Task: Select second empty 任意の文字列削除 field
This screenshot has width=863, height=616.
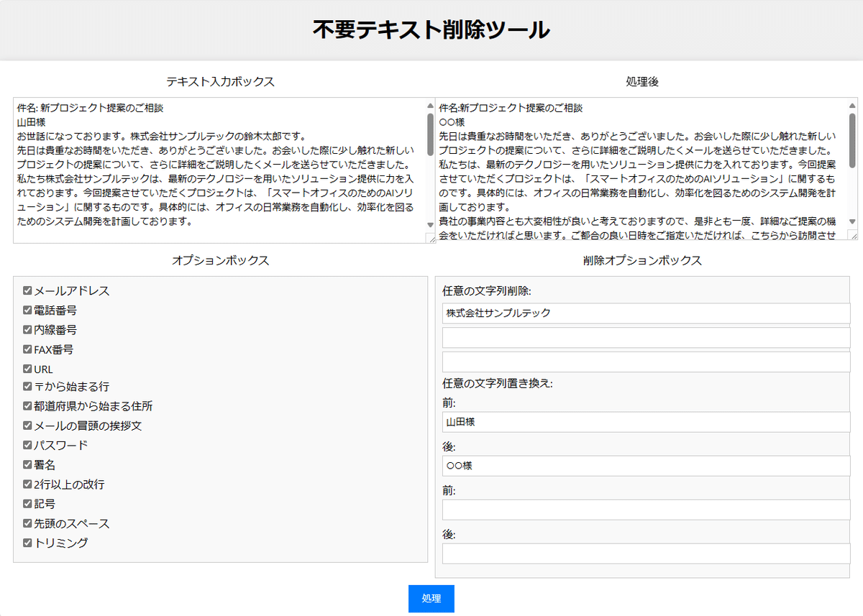Action: click(x=646, y=338)
